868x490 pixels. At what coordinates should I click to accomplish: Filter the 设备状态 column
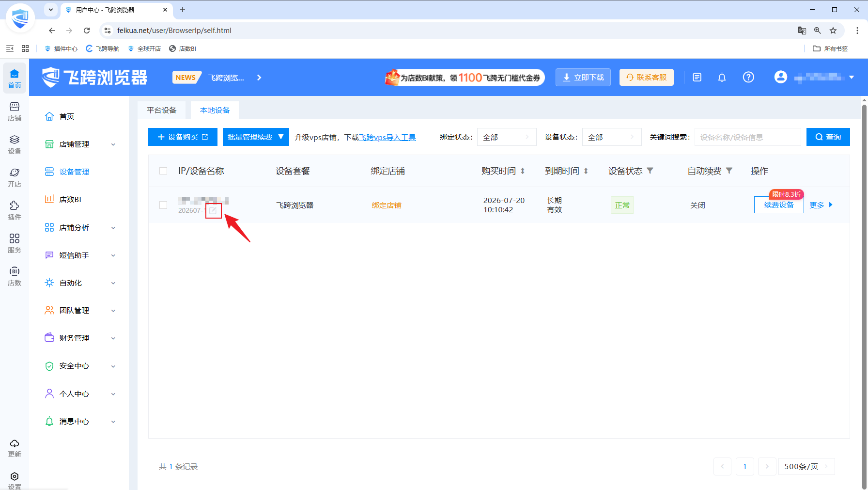click(x=651, y=171)
